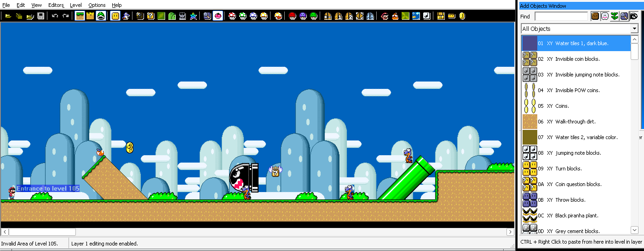The width and height of the screenshot is (644, 251).
Task: Click the open folder with arrow icon
Action: [30, 16]
